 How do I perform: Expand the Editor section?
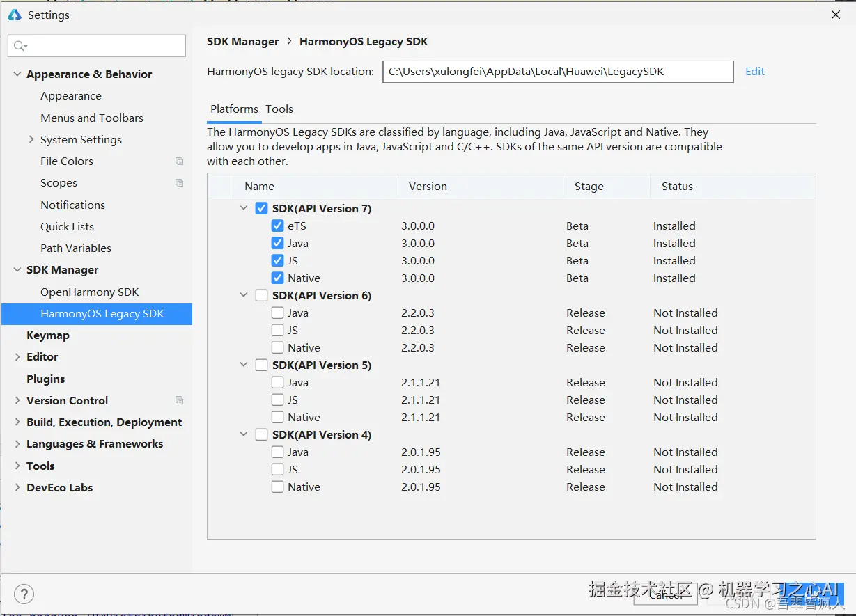coord(17,356)
